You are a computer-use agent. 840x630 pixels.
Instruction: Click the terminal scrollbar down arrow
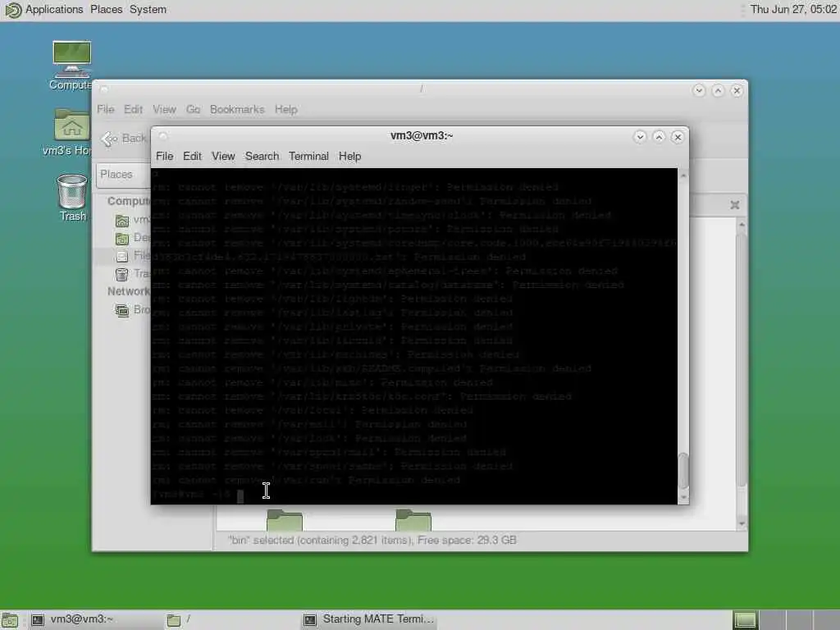pos(683,497)
